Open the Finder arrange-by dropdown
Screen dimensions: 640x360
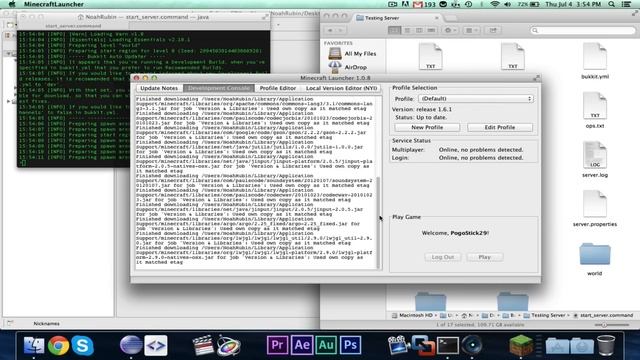[472, 30]
